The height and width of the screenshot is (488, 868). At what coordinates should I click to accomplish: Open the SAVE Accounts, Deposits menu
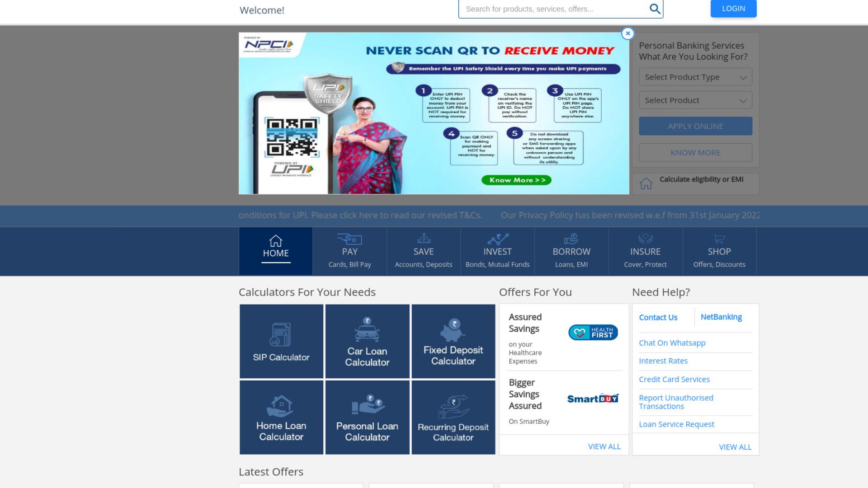pos(424,251)
